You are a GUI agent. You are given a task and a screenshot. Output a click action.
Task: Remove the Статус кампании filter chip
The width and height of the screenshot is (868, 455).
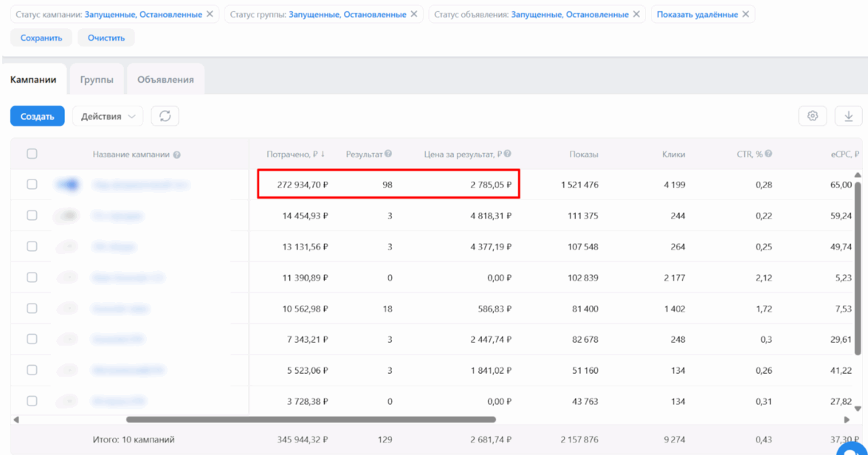point(210,15)
